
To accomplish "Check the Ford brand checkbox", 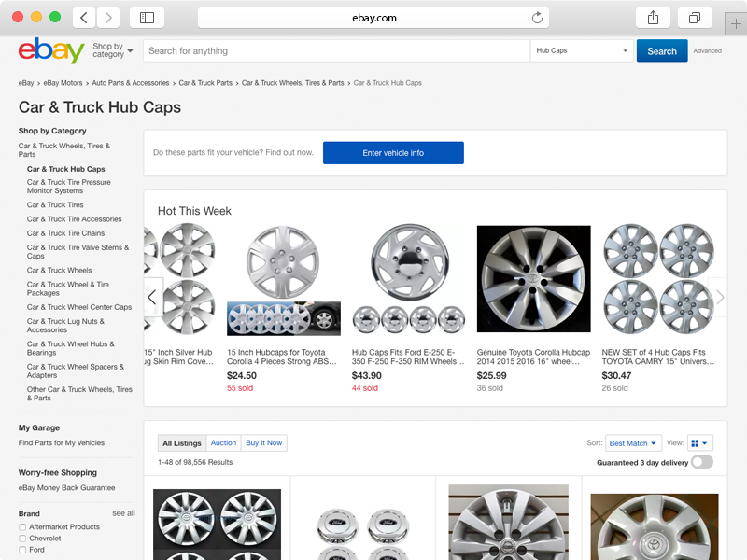I will 22,550.
